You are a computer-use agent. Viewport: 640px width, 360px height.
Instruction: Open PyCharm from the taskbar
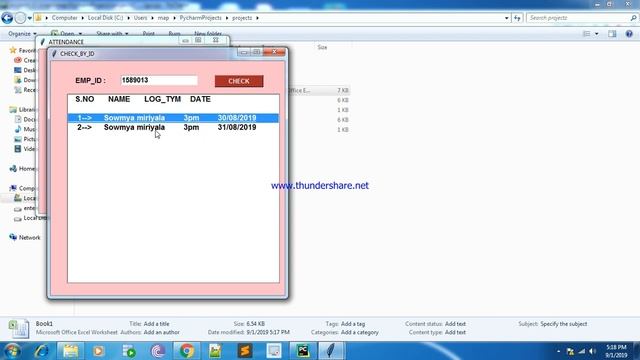(x=303, y=351)
